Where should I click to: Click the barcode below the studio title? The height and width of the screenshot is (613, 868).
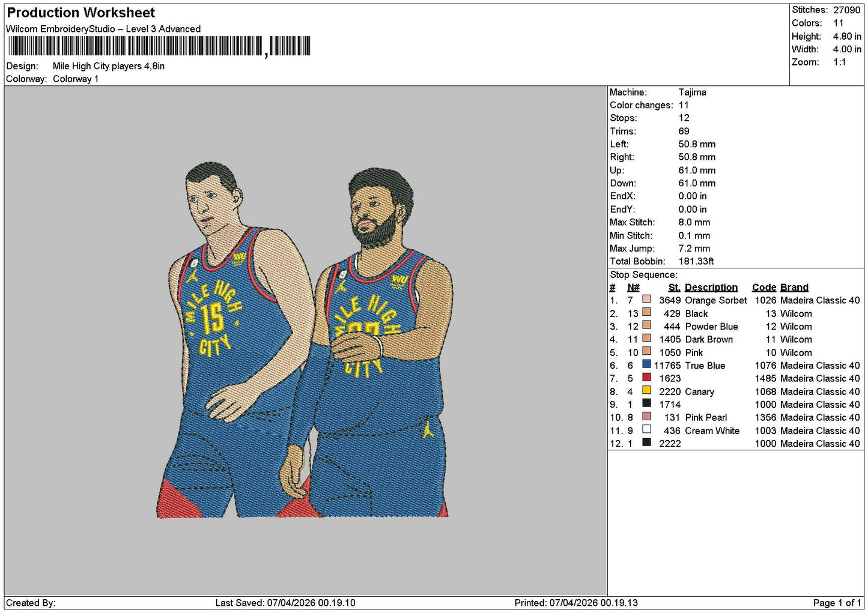(159, 46)
